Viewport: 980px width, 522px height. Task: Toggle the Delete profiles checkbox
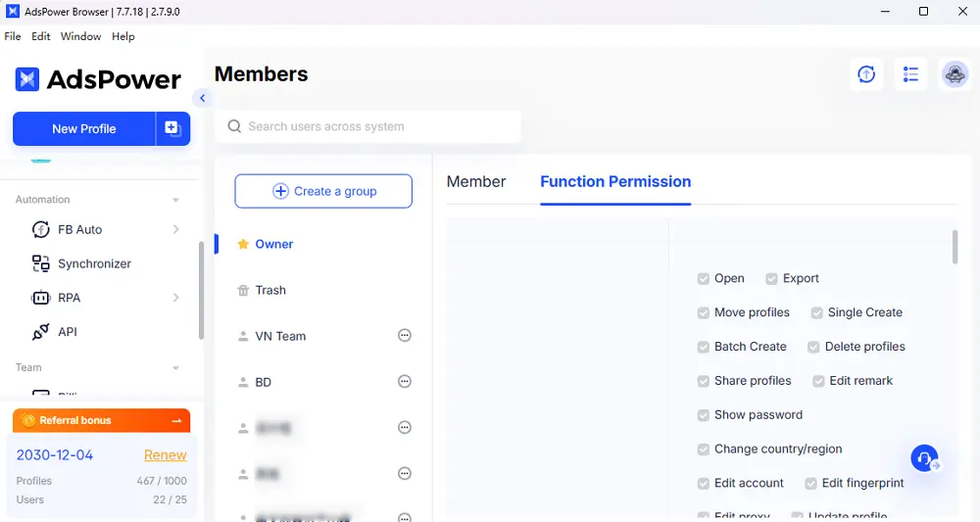click(813, 347)
